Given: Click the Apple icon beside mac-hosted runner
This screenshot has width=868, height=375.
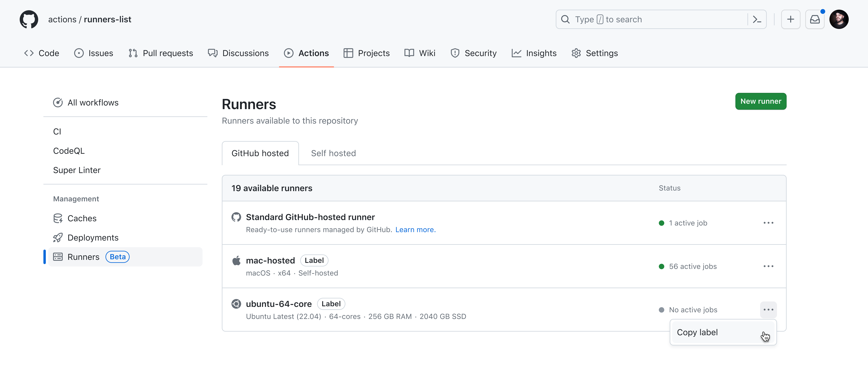Looking at the screenshot, I should coord(236,260).
